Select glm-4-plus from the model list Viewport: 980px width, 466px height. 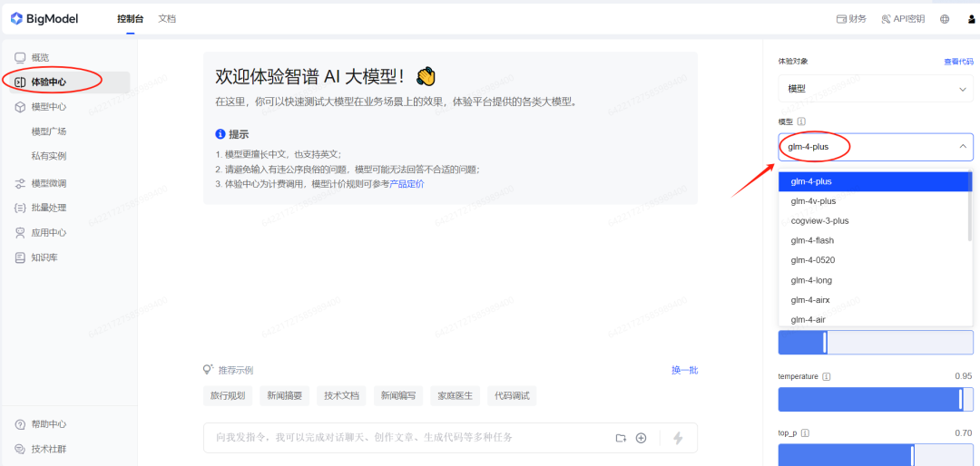(873, 181)
